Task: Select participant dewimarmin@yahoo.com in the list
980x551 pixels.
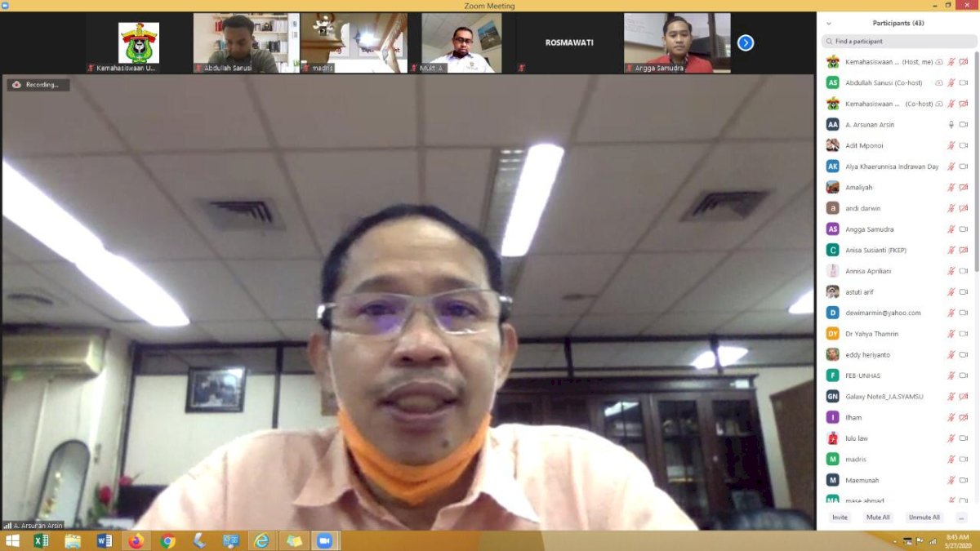Action: click(896, 313)
